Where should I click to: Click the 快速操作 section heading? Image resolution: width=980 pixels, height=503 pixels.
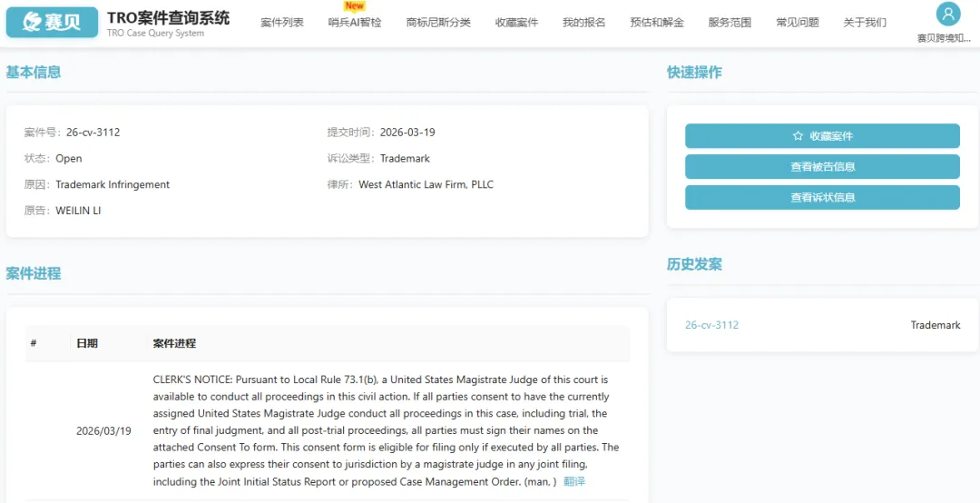tap(694, 72)
